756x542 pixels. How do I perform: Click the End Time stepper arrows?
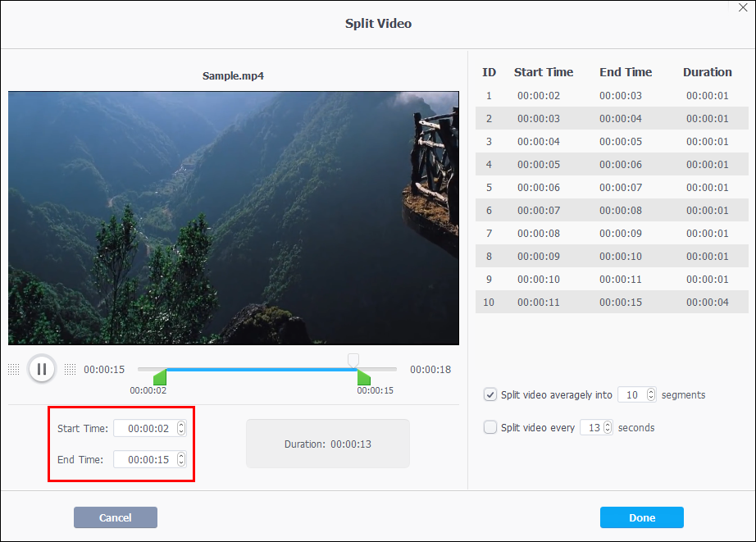[x=181, y=459]
